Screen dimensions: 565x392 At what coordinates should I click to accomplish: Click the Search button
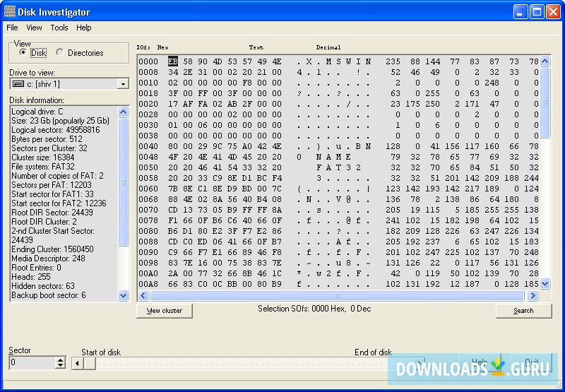523,311
